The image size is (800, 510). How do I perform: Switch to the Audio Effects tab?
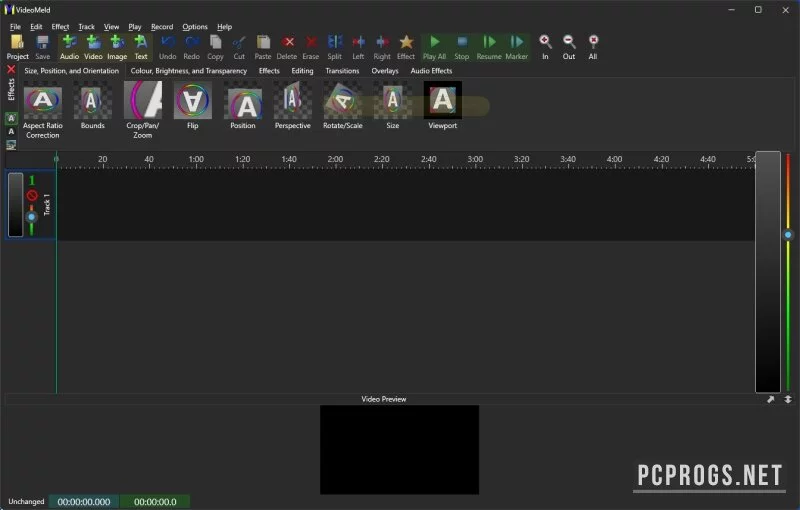(431, 71)
